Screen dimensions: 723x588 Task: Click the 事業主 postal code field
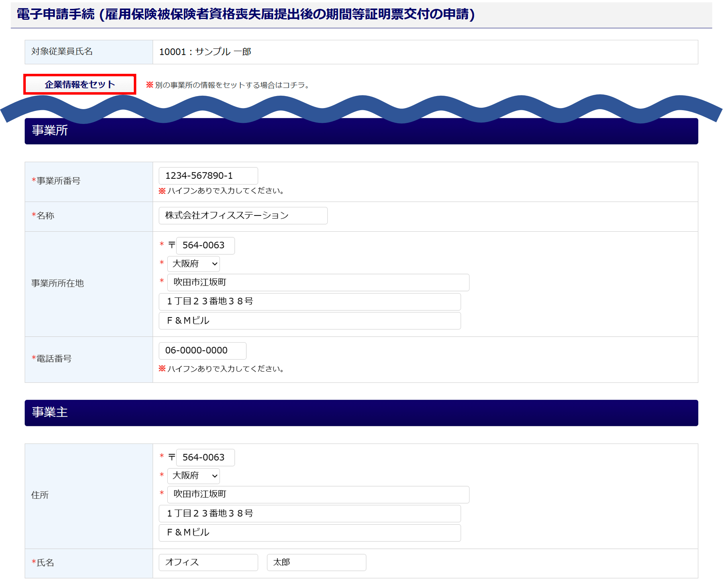[x=205, y=457]
